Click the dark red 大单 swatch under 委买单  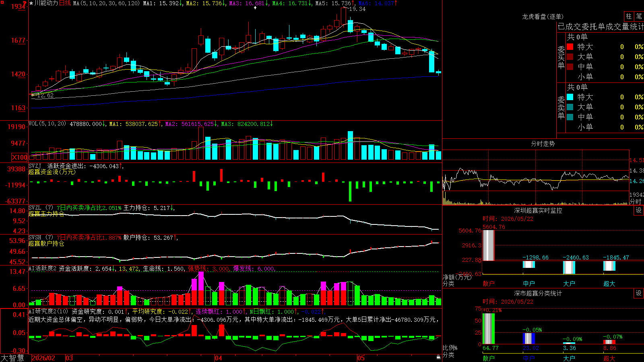[570, 57]
